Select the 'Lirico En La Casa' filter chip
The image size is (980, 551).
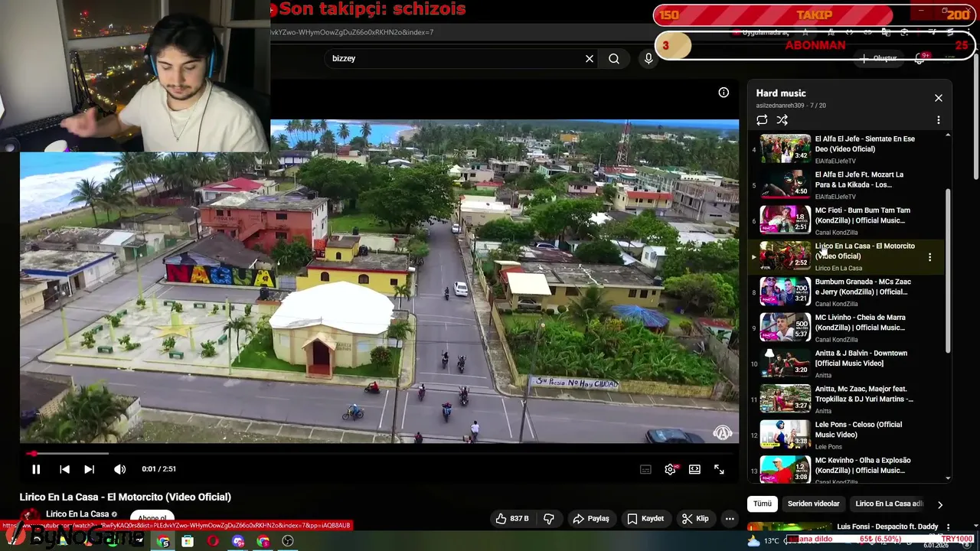pos(889,504)
